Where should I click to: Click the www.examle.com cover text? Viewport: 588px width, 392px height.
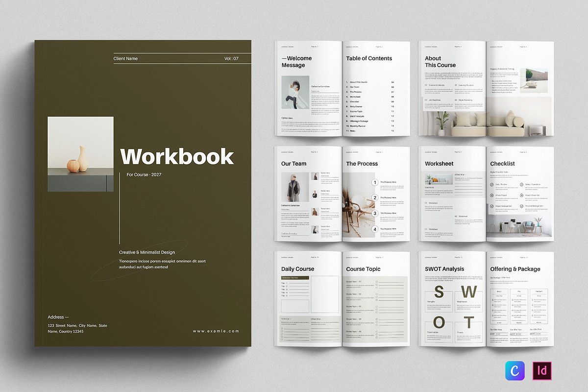pos(216,331)
